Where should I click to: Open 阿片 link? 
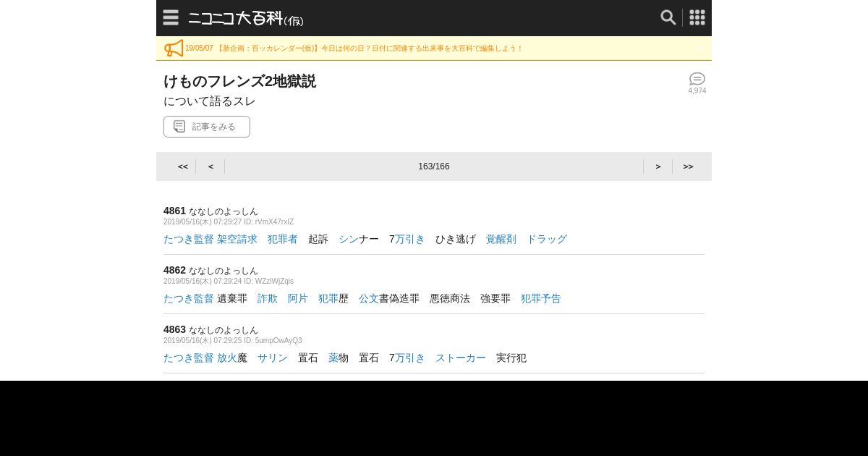tap(298, 298)
